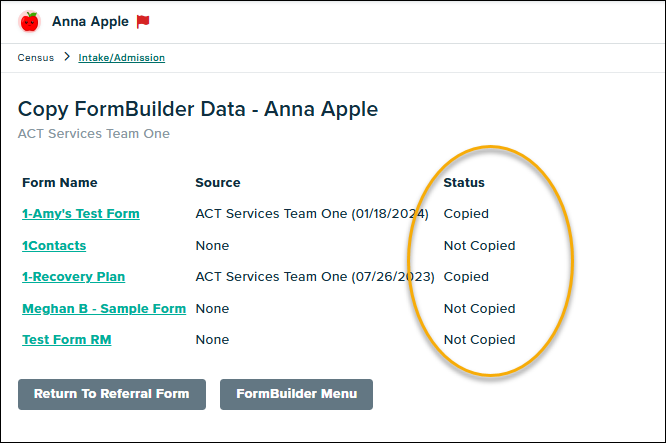Open the Intake/Admission breadcrumb link
The image size is (666, 443).
(x=122, y=58)
